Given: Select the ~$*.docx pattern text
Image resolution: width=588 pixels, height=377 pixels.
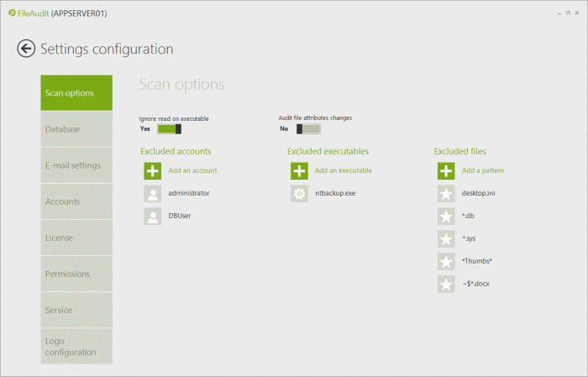Looking at the screenshot, I should coord(475,284).
